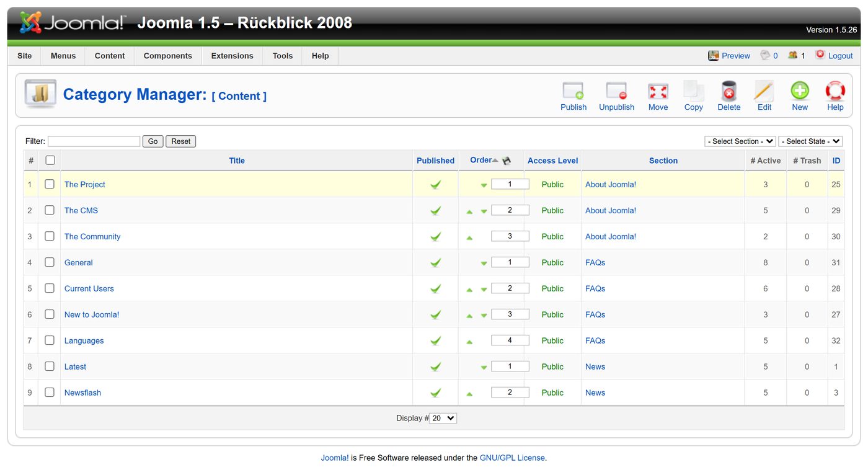This screenshot has width=868, height=475.
Task: Click the save order disk icon
Action: [507, 161]
